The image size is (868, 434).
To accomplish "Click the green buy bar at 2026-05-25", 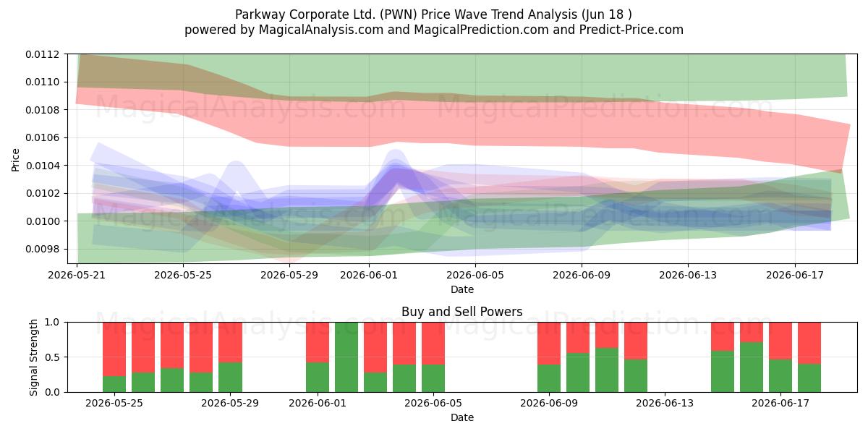I will point(114,383).
